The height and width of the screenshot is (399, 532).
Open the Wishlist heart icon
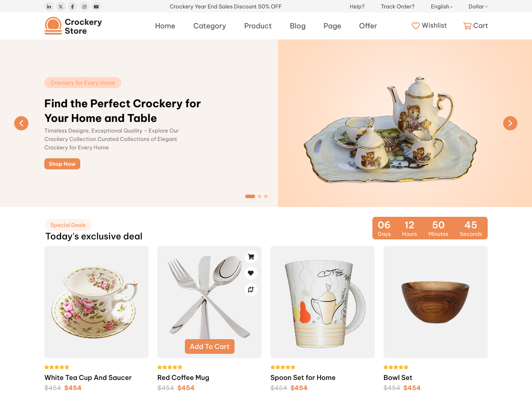coord(416,26)
